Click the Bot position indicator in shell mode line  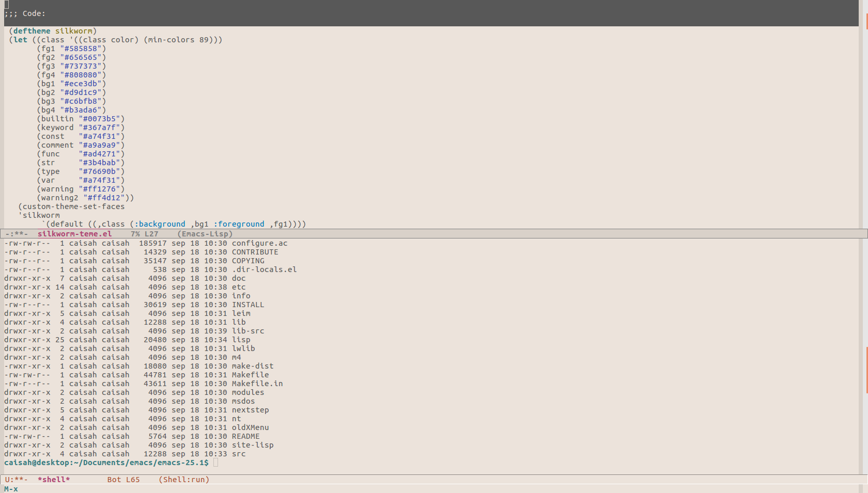114,480
